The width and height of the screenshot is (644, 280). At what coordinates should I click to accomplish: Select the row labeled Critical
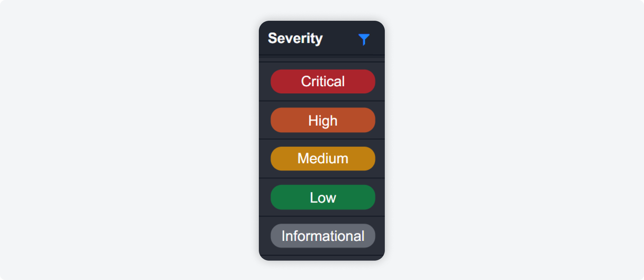pyautogui.click(x=323, y=82)
